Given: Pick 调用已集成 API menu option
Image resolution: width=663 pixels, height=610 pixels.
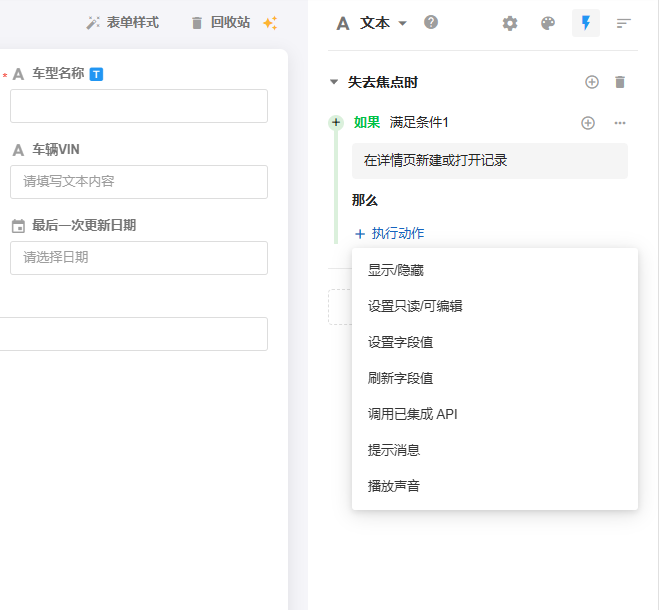Looking at the screenshot, I should click(412, 414).
